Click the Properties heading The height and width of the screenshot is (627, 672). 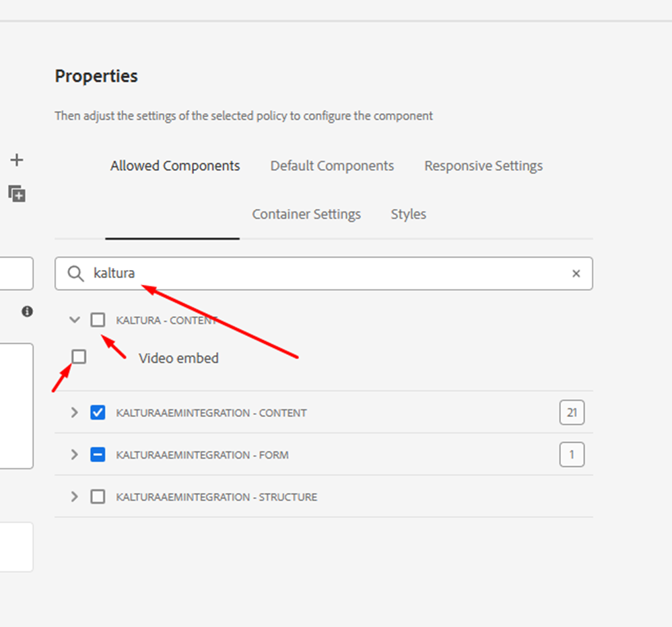96,76
